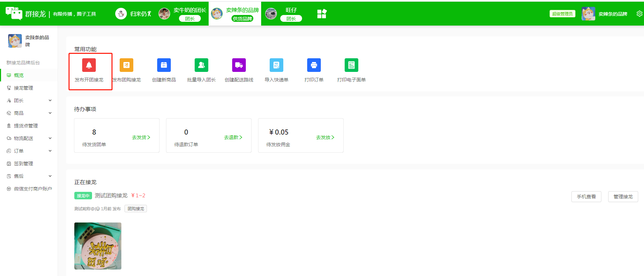Click the 待退款订单 count 0
Screen dimensions: 644x276
point(186,132)
